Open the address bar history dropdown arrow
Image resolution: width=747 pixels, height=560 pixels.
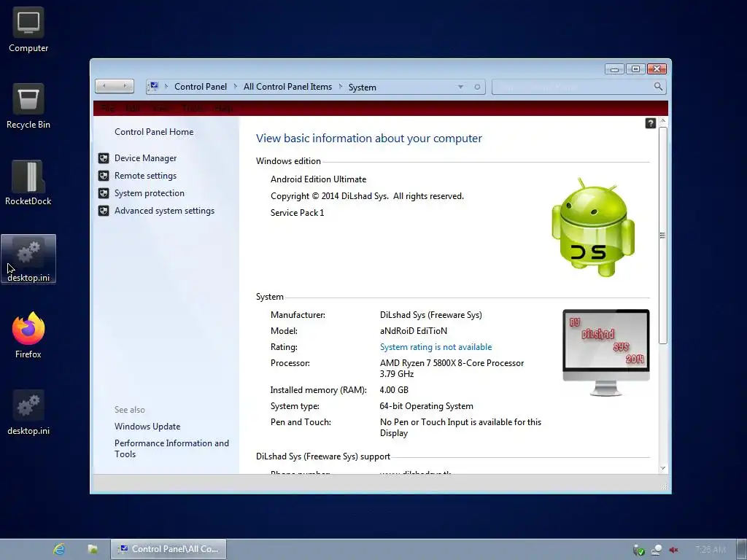pyautogui.click(x=460, y=87)
